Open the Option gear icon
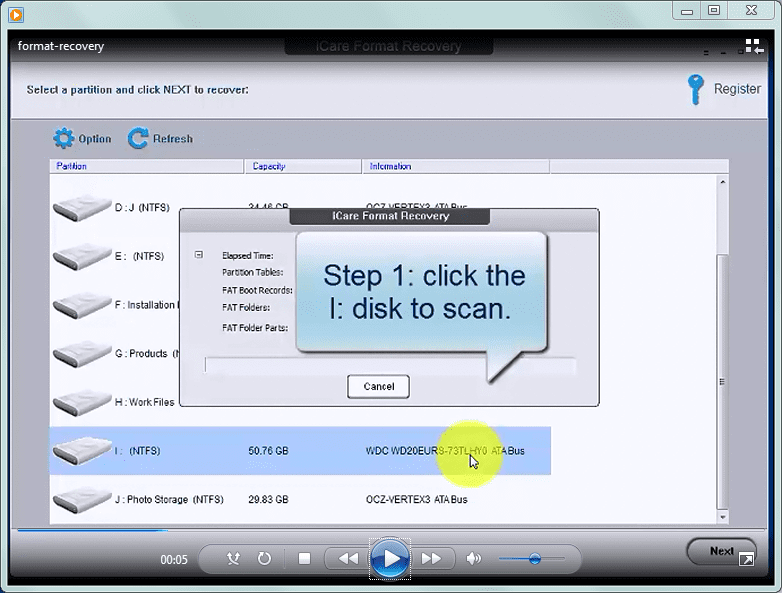This screenshot has width=782, height=593. [x=63, y=138]
